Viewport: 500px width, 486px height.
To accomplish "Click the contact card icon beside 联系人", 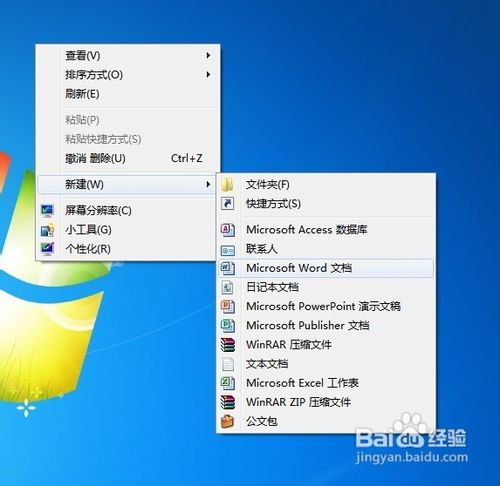I will pos(228,250).
